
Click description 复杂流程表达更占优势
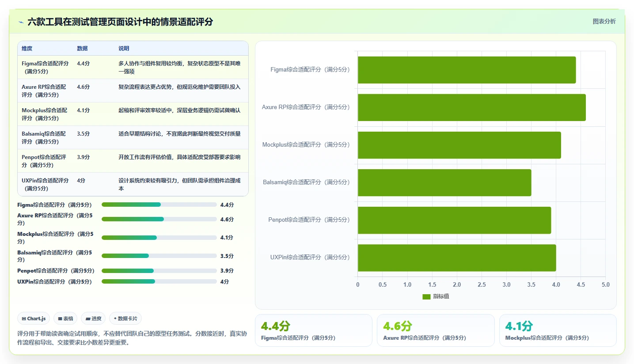179,87
